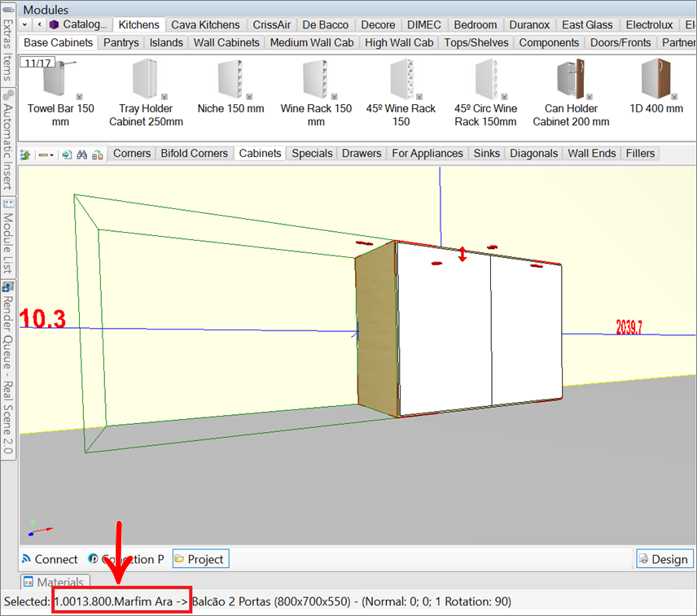Image resolution: width=697 pixels, height=616 pixels.
Task: Show the Drawers category
Action: pyautogui.click(x=362, y=153)
